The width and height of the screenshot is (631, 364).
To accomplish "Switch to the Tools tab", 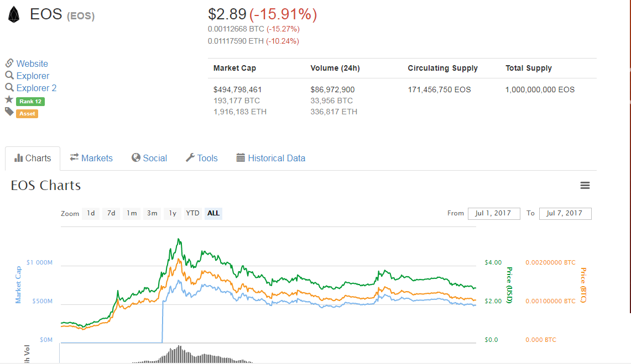I will pos(202,159).
